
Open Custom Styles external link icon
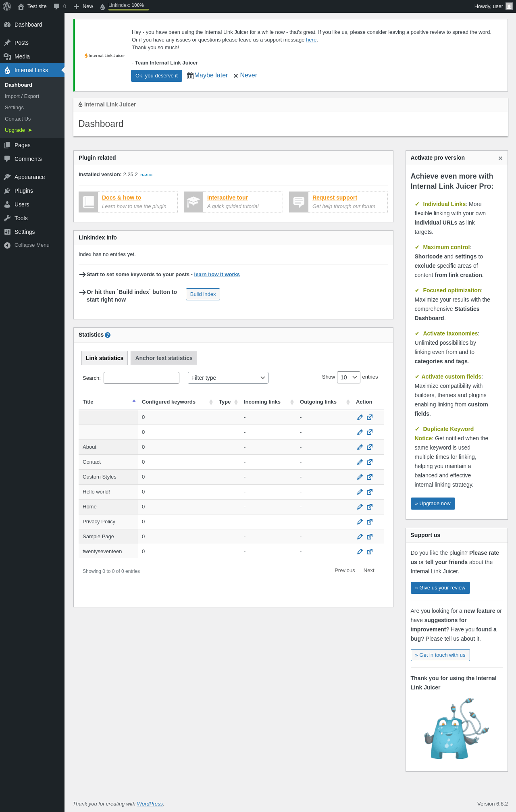370,477
